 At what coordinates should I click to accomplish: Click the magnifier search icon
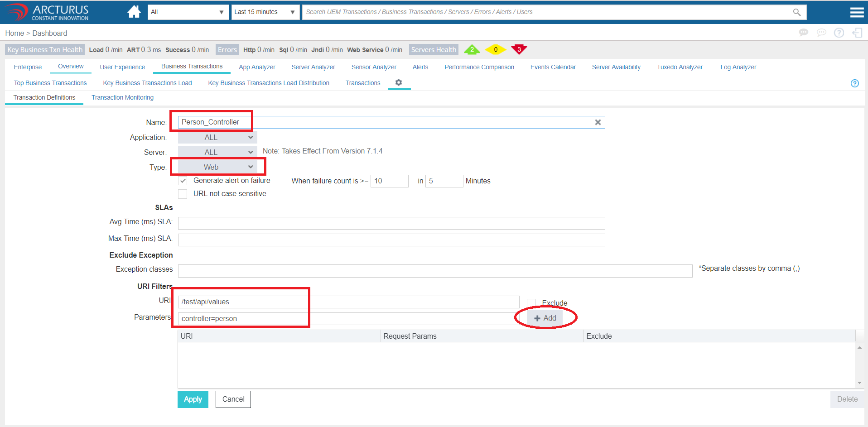coord(796,12)
